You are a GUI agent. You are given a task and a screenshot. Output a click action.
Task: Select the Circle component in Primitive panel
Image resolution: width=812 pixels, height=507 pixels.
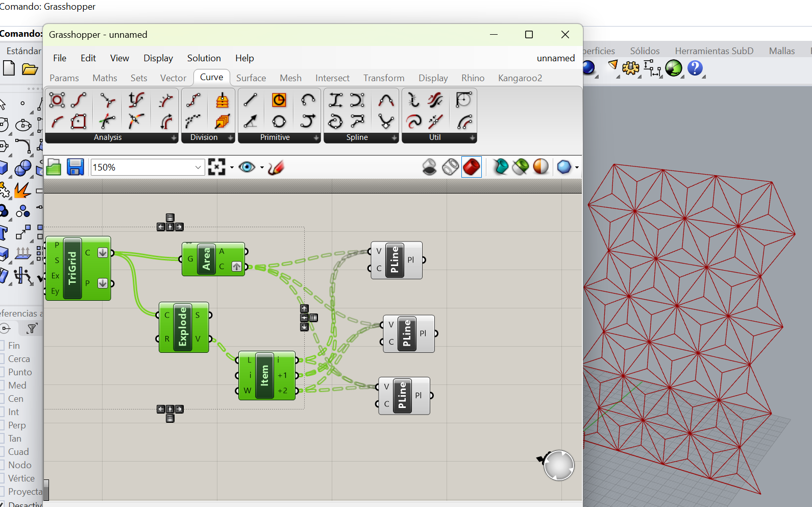tap(279, 122)
